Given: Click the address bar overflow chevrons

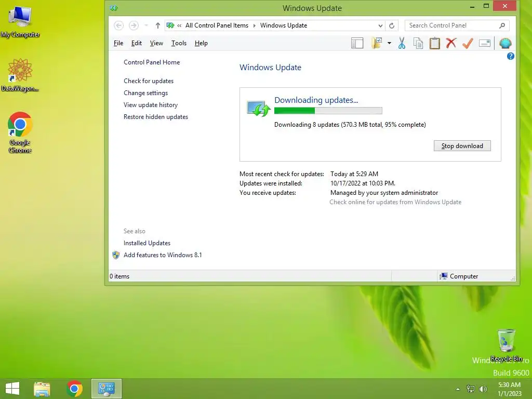Looking at the screenshot, I should click(x=179, y=25).
